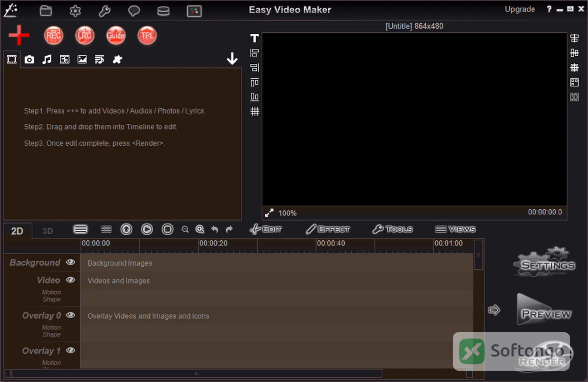
Task: Open the LRC lyrics maker button
Action: (x=85, y=36)
